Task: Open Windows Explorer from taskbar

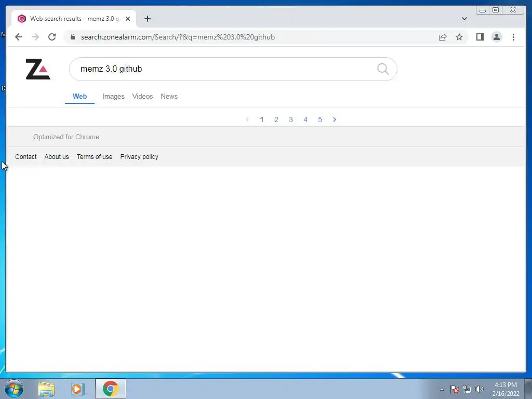Action: tap(46, 389)
